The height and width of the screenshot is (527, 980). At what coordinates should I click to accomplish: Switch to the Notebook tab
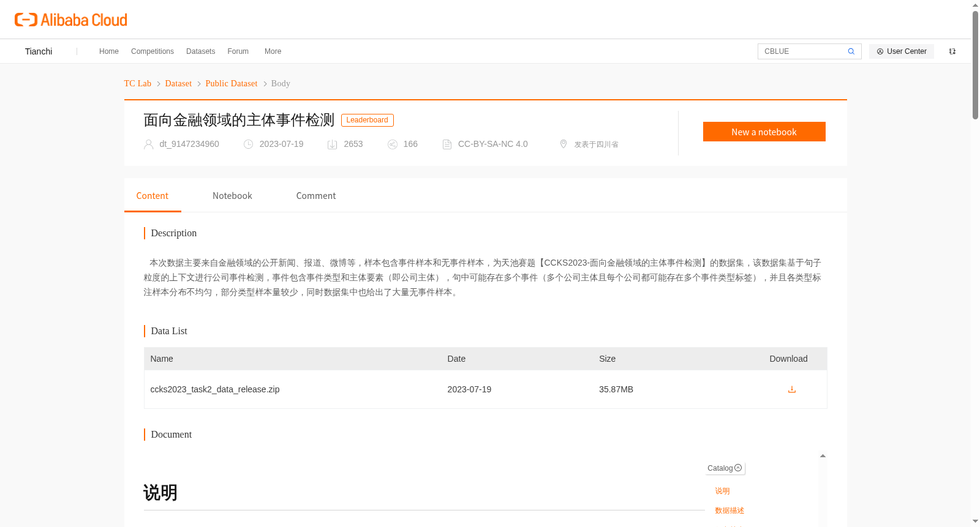pyautogui.click(x=232, y=196)
